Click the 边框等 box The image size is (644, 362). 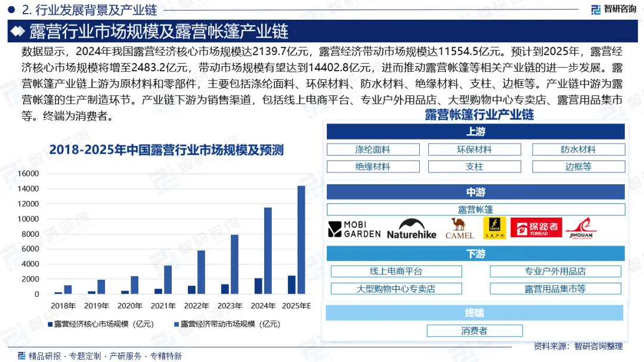[x=578, y=166]
